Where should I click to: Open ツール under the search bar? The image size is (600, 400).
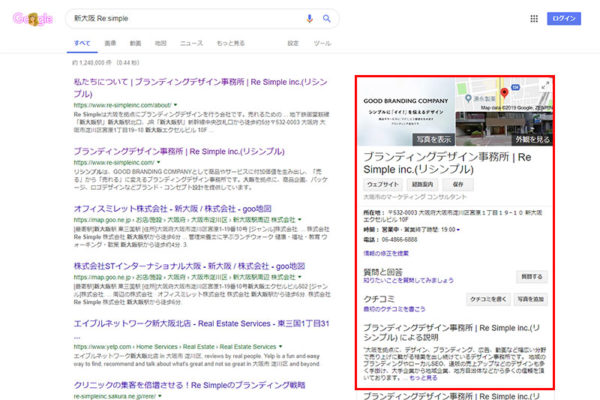pyautogui.click(x=322, y=43)
